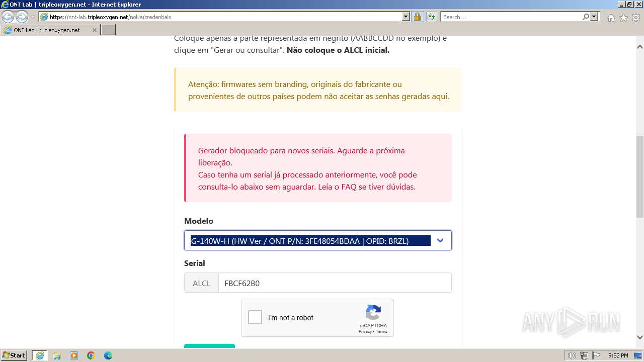Click the ALCL prefix label
This screenshot has width=644, height=362.
point(201,283)
